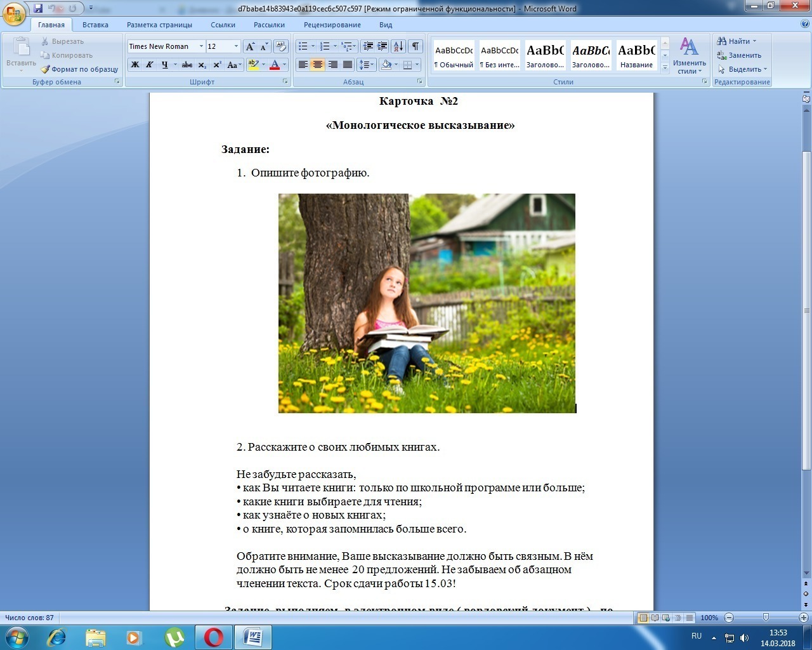
Task: Click the girl reading photo in document
Action: click(427, 303)
